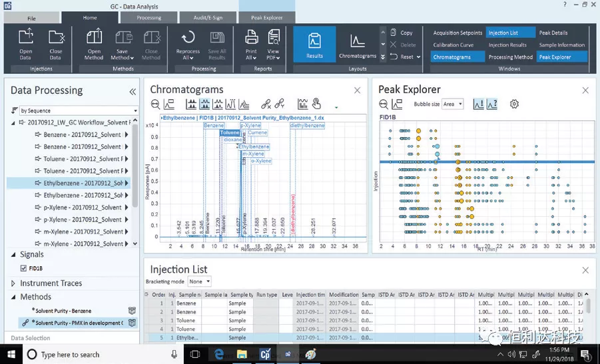
Task: Switch to the Processing tab
Action: 149,18
